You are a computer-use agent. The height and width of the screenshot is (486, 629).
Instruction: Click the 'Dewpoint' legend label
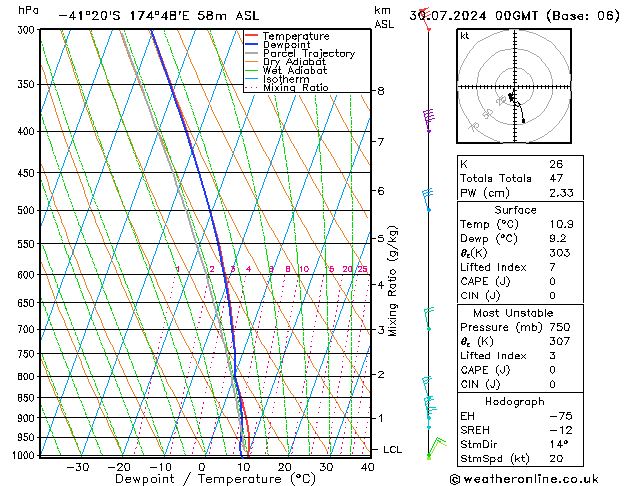tap(286, 45)
